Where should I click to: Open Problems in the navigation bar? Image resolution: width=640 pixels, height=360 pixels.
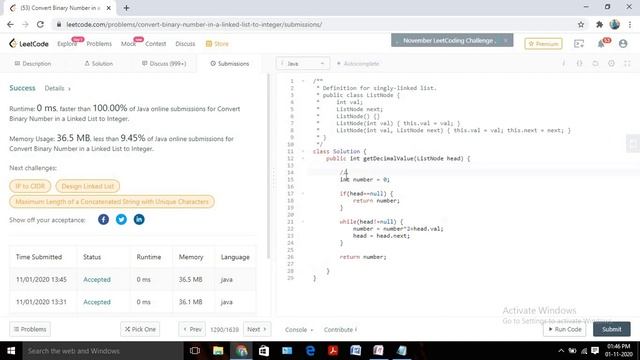coord(99,44)
